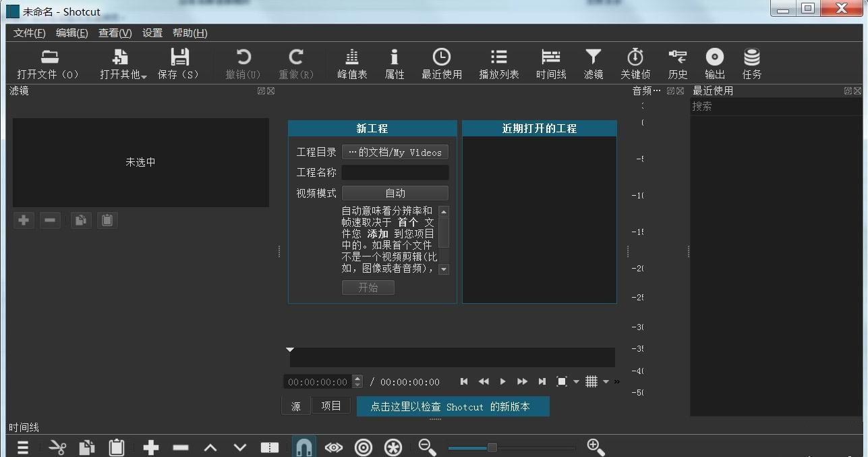Open the 峰值表 peak meter panel
This screenshot has width=868, height=457.
(x=352, y=63)
